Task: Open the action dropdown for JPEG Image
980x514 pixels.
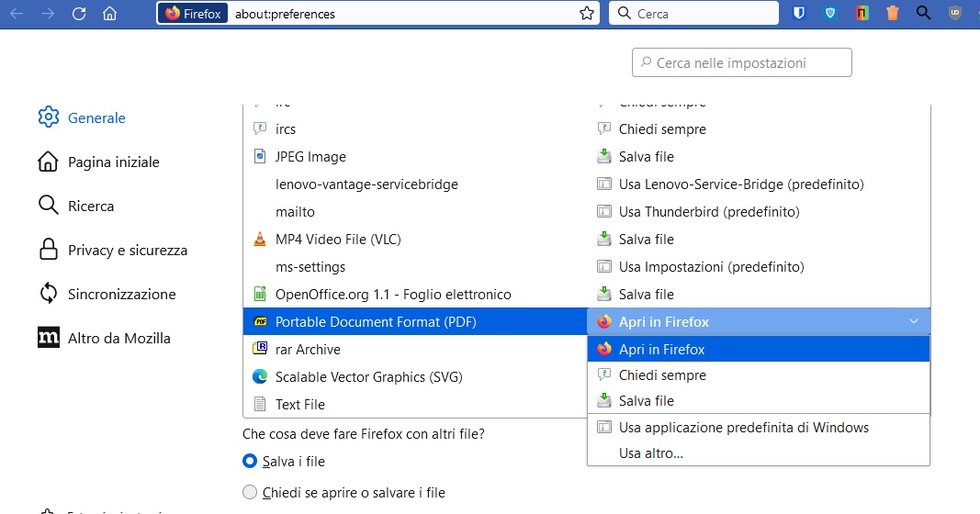Action: pyautogui.click(x=759, y=157)
